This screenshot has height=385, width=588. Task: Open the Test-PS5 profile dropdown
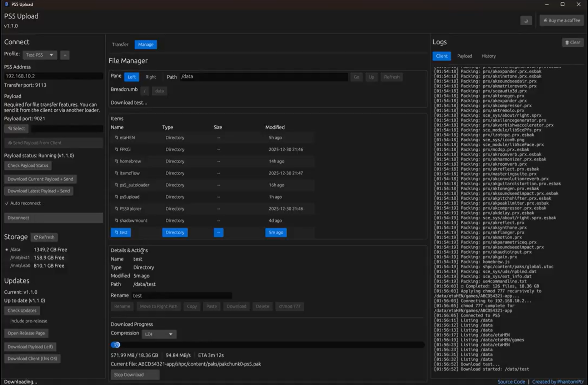point(40,55)
